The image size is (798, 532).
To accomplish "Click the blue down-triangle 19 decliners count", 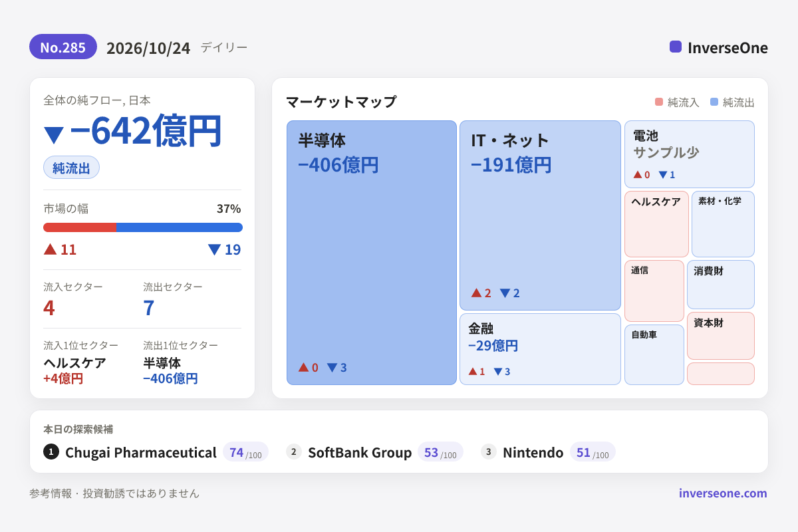I will pos(225,250).
